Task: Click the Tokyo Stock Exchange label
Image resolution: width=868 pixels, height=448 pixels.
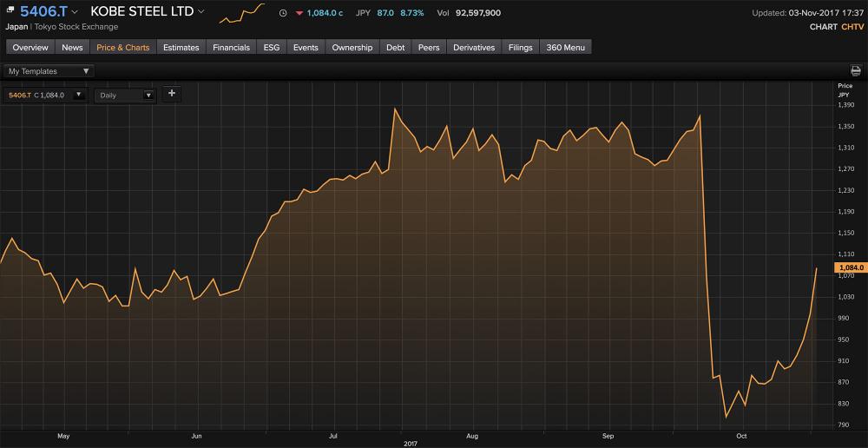Action: coord(76,27)
